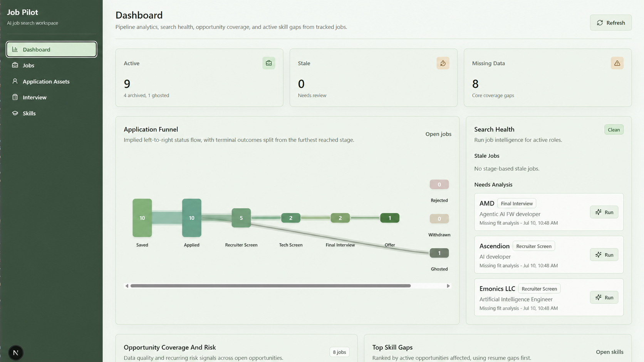Image resolution: width=644 pixels, height=362 pixels.
Task: Click the clock icon on Stale card
Action: (x=443, y=63)
